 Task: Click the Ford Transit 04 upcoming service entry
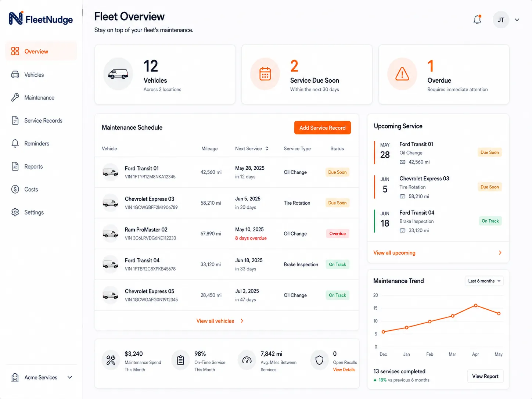(x=438, y=222)
